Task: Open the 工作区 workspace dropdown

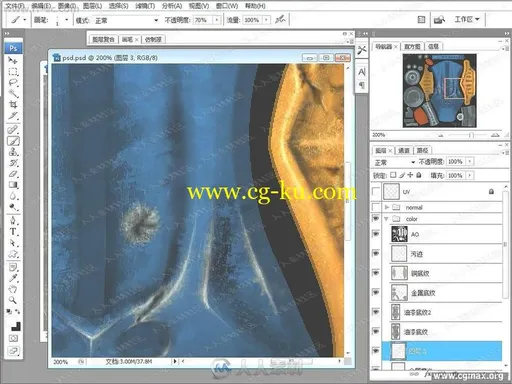Action: 467,19
